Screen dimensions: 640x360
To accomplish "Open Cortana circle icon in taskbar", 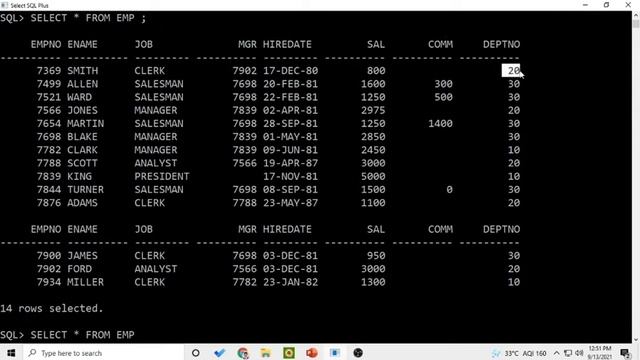I will [x=196, y=353].
